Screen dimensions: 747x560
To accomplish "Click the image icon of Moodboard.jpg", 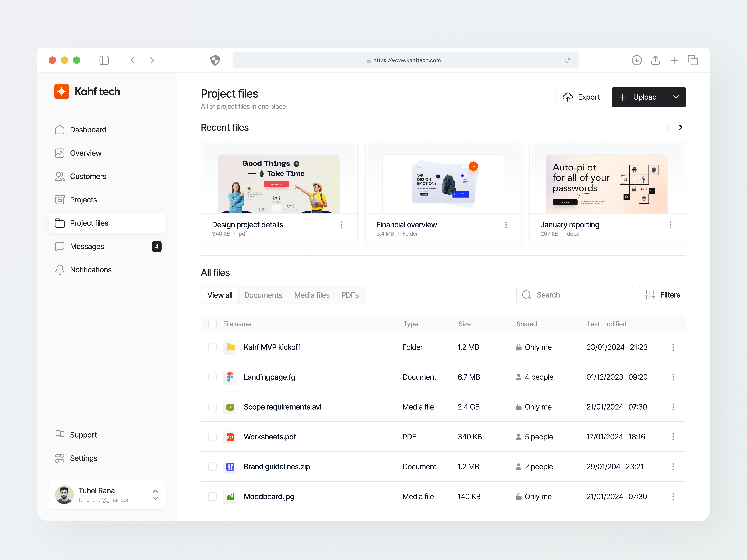I will (x=230, y=496).
